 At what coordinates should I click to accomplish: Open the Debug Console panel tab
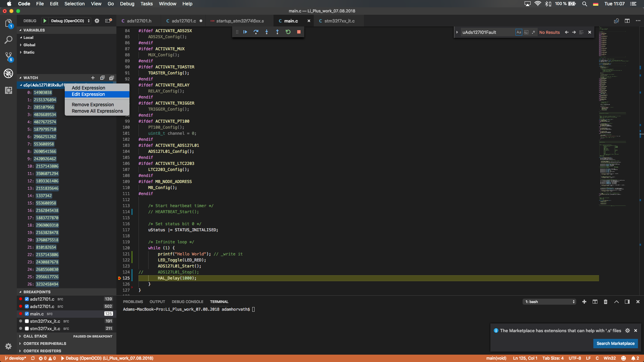(x=187, y=302)
